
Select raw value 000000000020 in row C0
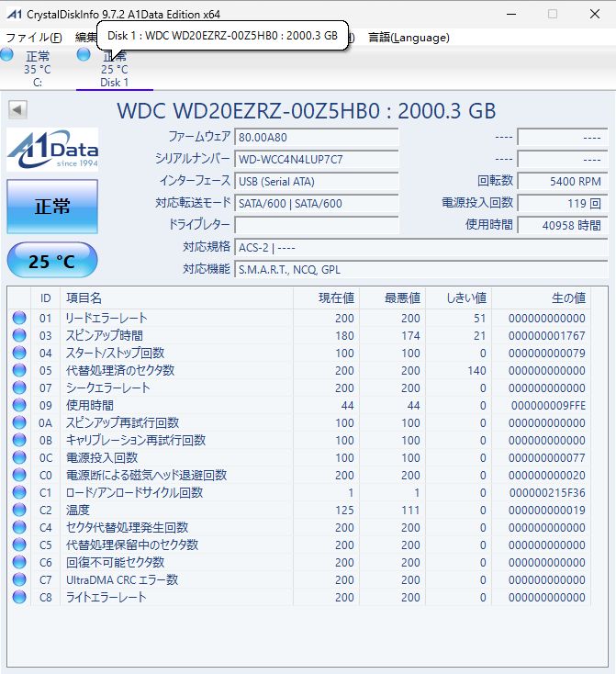click(547, 476)
